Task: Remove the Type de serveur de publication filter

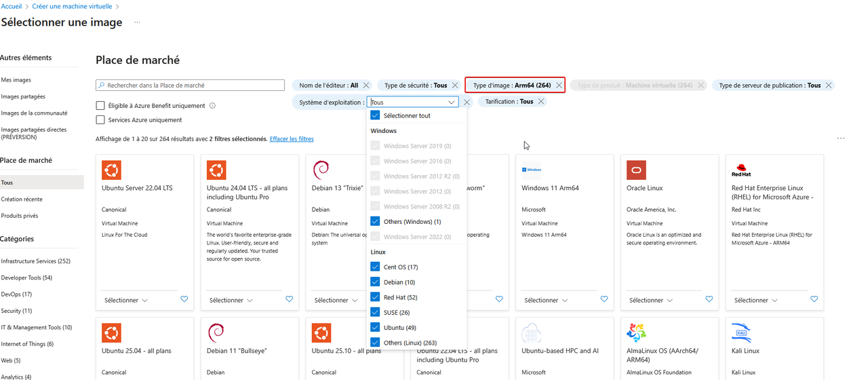Action: 829,85
